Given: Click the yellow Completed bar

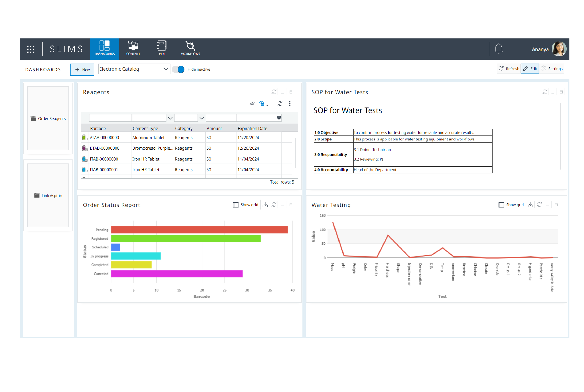Looking at the screenshot, I should pos(131,265).
